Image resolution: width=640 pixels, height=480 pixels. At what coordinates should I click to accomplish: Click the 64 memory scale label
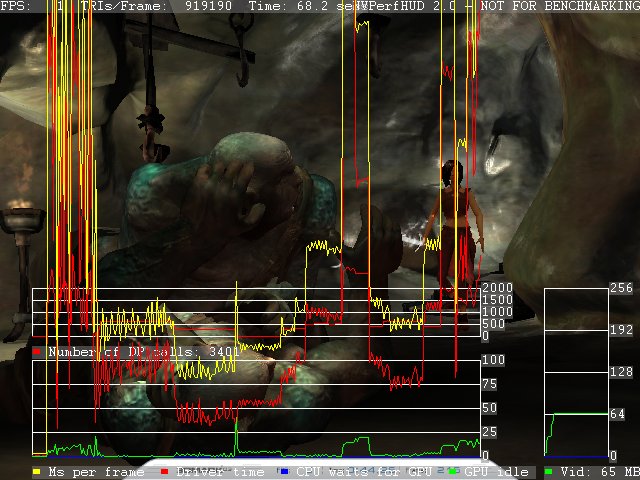[618, 414]
